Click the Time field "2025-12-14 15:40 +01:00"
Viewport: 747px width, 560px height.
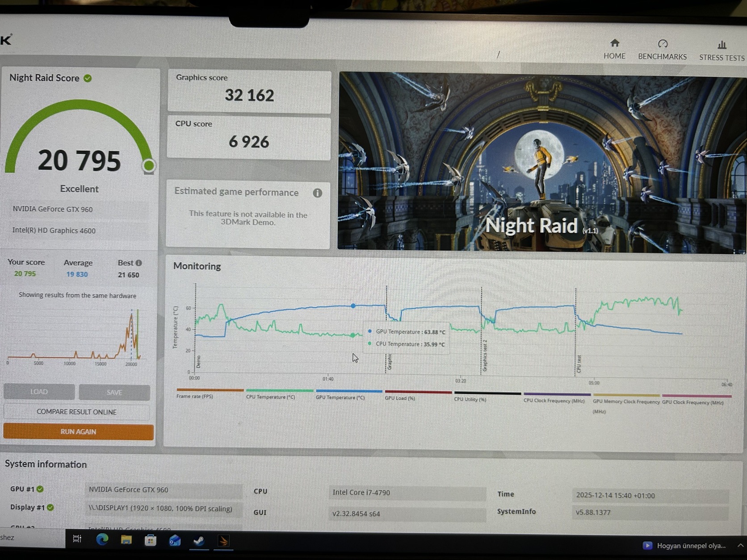pyautogui.click(x=650, y=495)
